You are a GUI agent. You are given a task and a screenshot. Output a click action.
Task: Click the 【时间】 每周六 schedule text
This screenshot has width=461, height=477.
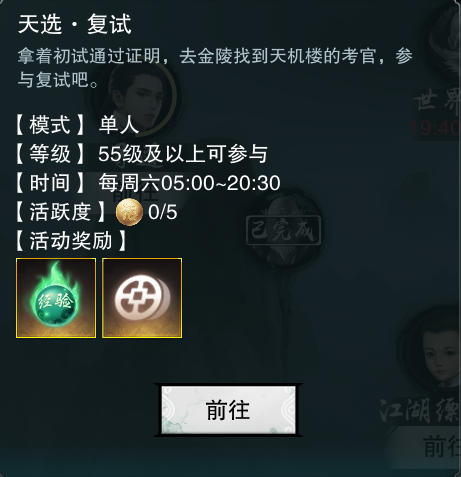point(147,183)
